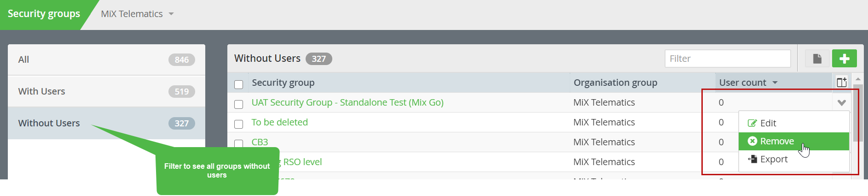Select the All groups filter
The image size is (868, 196).
[106, 59]
